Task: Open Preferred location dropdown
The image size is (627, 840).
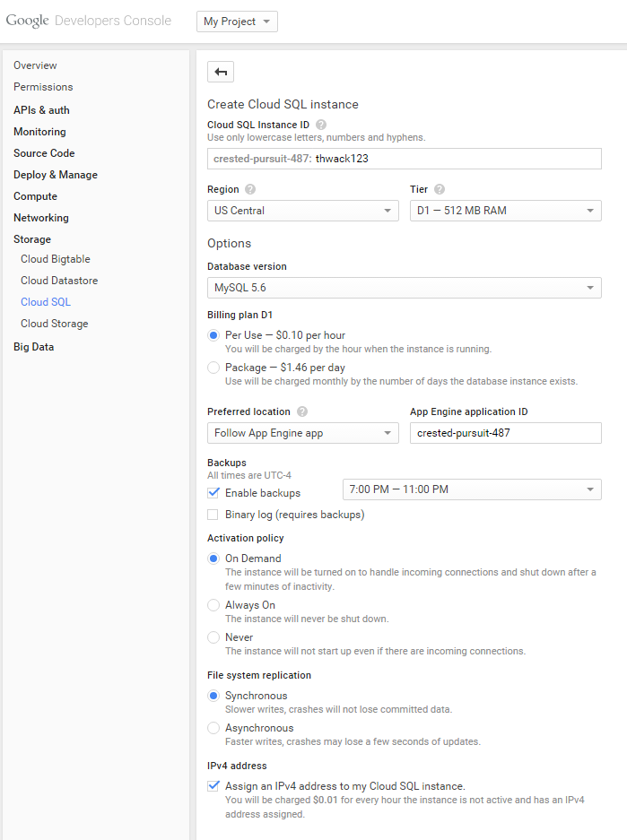Action: [303, 433]
